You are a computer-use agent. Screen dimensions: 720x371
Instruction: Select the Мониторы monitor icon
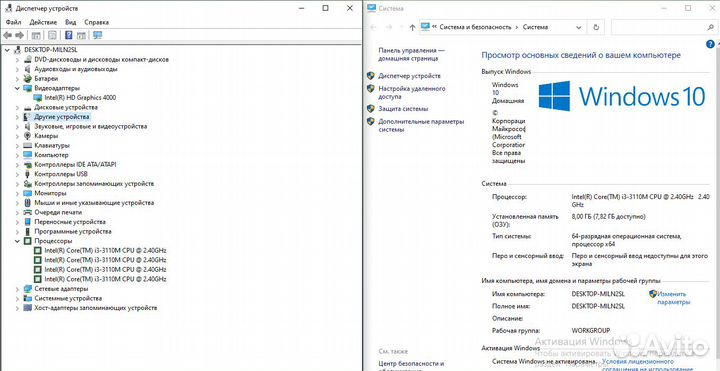pyautogui.click(x=27, y=193)
